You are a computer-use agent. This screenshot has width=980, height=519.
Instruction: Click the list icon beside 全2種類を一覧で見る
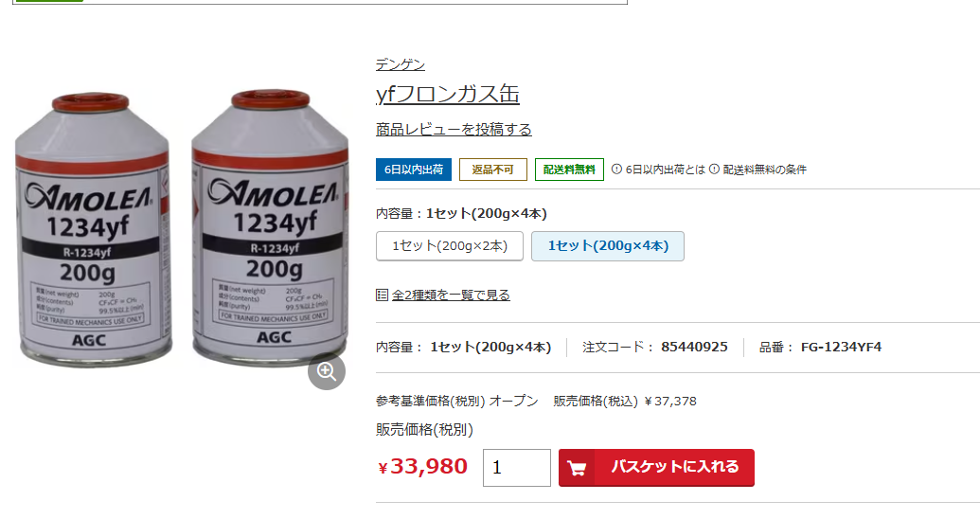point(382,295)
